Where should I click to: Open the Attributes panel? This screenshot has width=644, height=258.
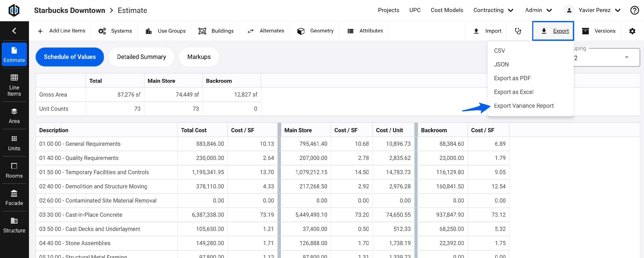coord(365,31)
